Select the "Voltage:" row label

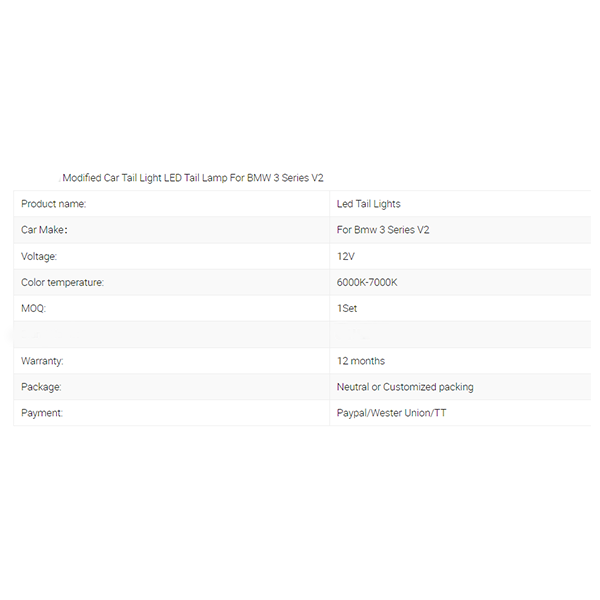click(39, 256)
